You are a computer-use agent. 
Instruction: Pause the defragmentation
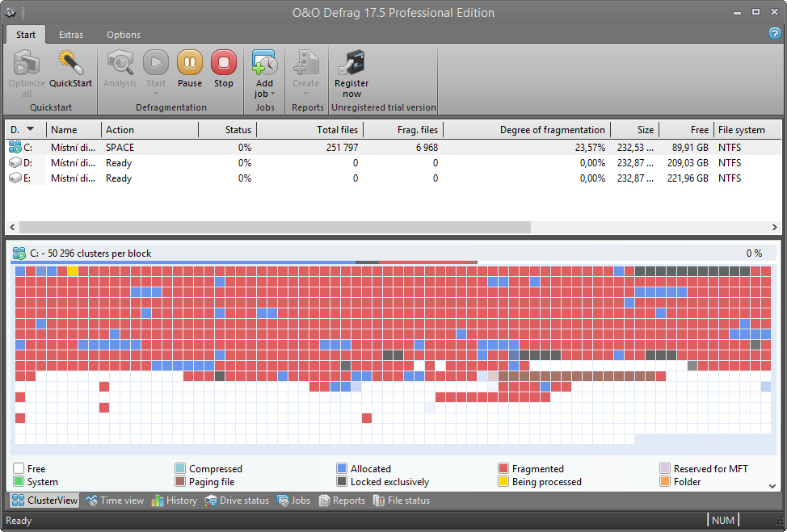click(190, 69)
